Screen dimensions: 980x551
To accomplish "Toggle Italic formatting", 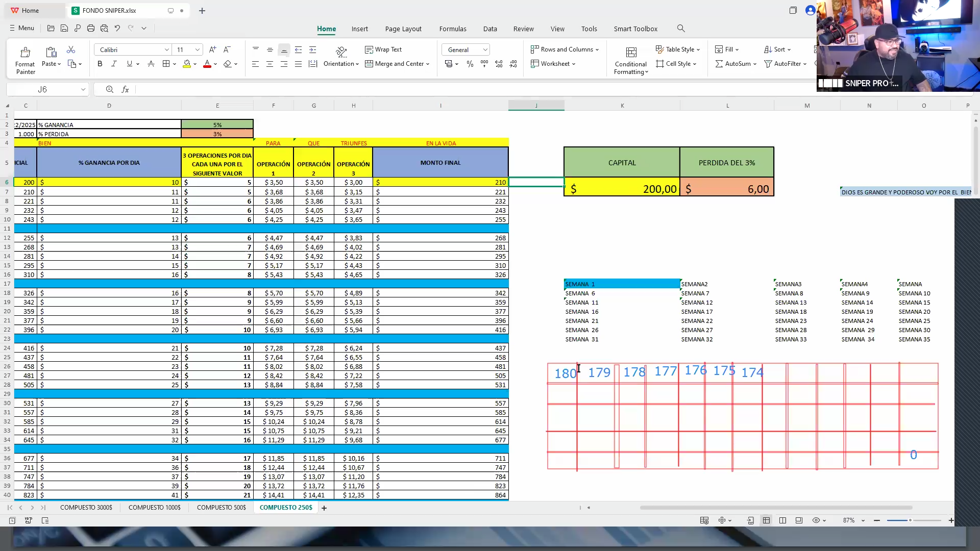I will 114,64.
